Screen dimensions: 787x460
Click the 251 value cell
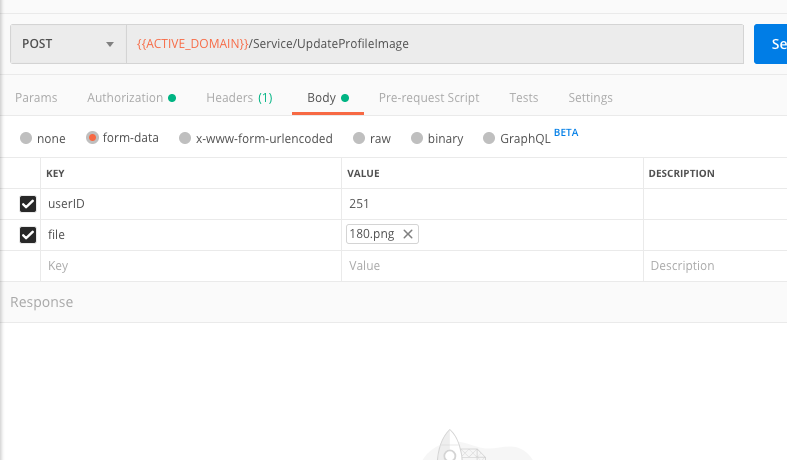492,204
